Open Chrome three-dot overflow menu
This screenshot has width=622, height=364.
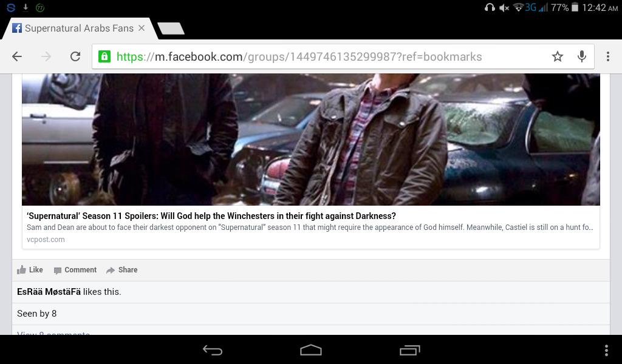pyautogui.click(x=607, y=56)
